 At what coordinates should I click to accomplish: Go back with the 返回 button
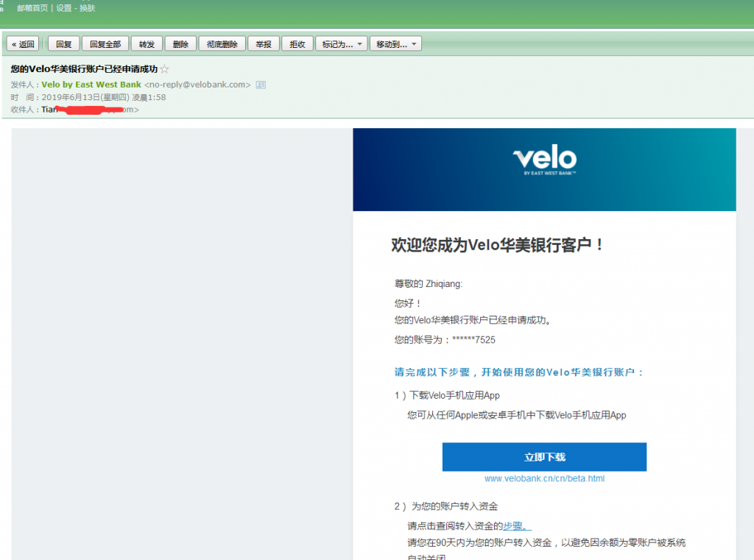point(23,43)
